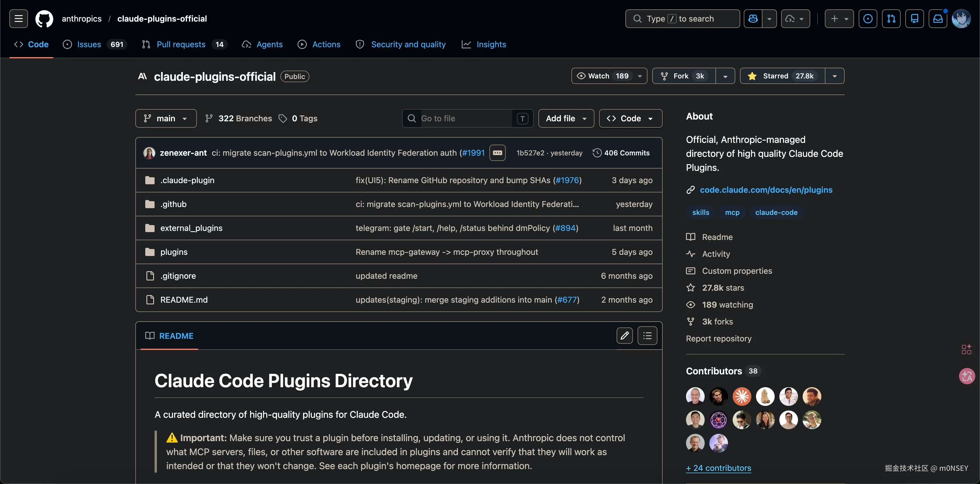Open the fork options dropdown arrow
The height and width of the screenshot is (484, 980).
[725, 76]
